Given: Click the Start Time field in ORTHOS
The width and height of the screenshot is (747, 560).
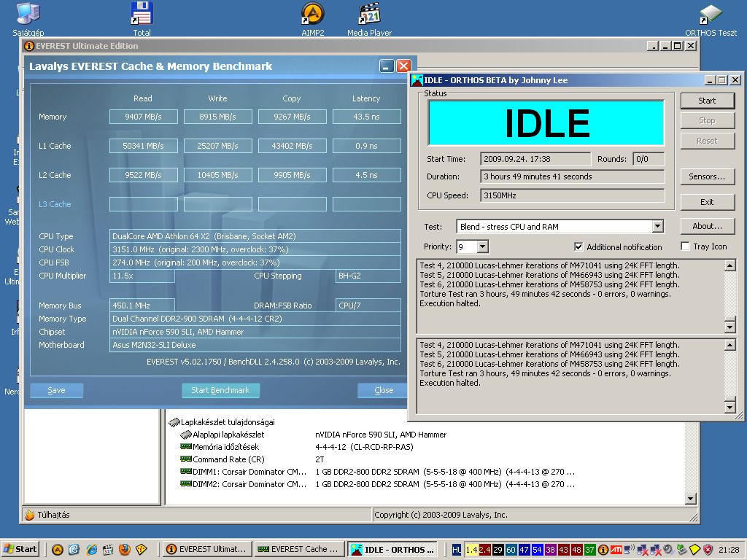Looking at the screenshot, I should click(535, 159).
